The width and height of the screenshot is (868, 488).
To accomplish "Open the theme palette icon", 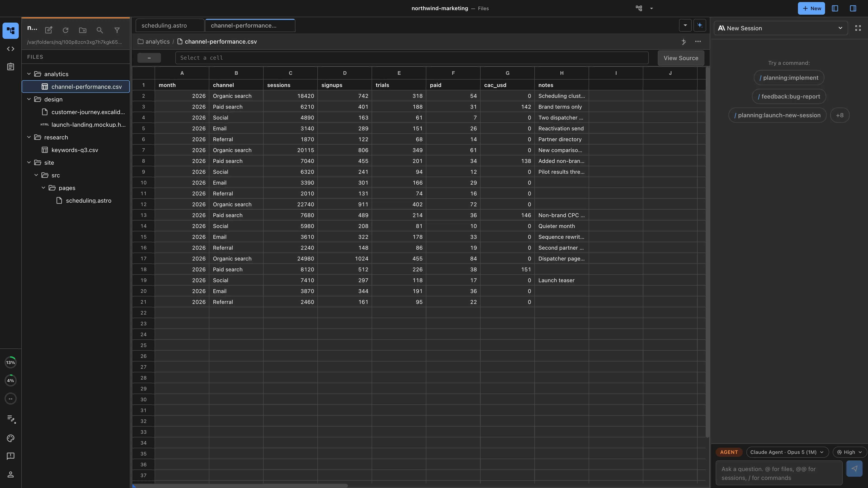I will (10, 438).
